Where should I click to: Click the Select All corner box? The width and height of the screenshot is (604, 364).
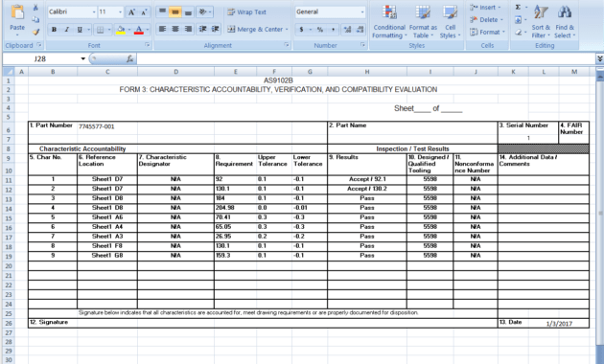coord(10,72)
